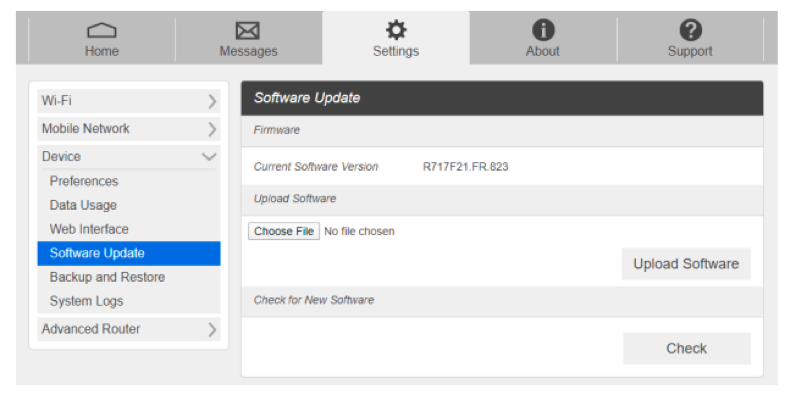Screen dimensions: 807x400
Task: Expand the Advanced Router chevron
Action: (x=211, y=329)
